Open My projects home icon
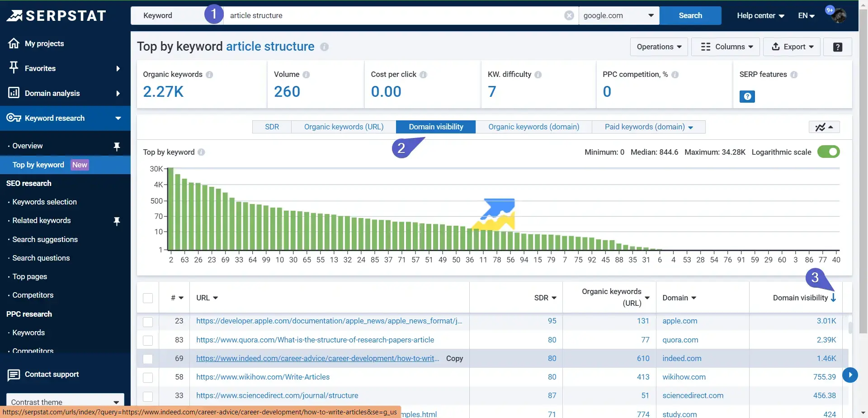Viewport: 868px width, 418px height. click(x=14, y=43)
